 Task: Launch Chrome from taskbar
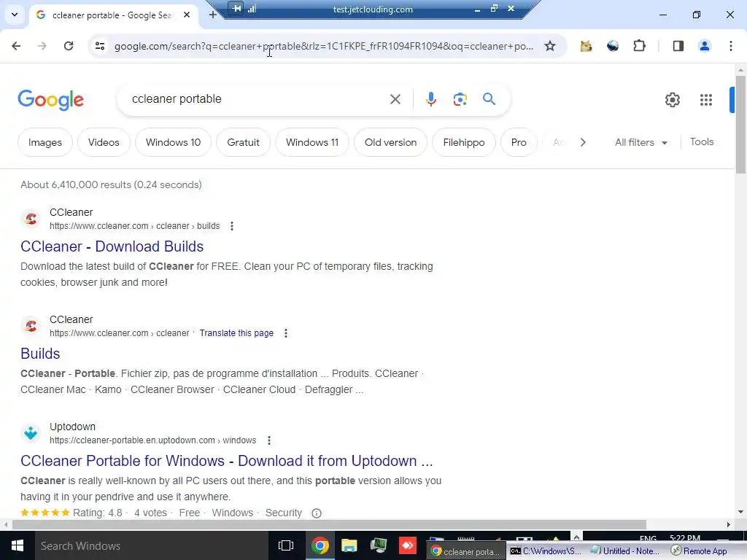320,545
